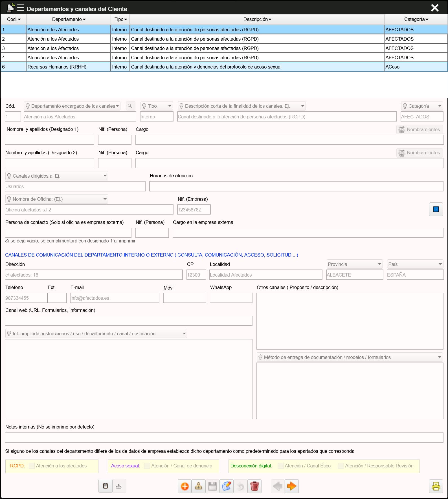Toggle Atención / Responsable Revisión checkbox
Viewport: 448px width, 499px height.
(341, 466)
